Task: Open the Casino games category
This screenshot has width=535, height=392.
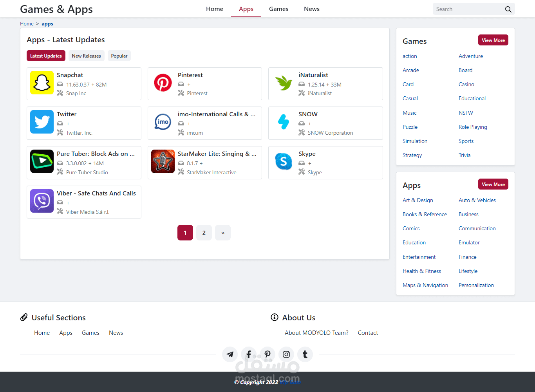Action: 466,84
